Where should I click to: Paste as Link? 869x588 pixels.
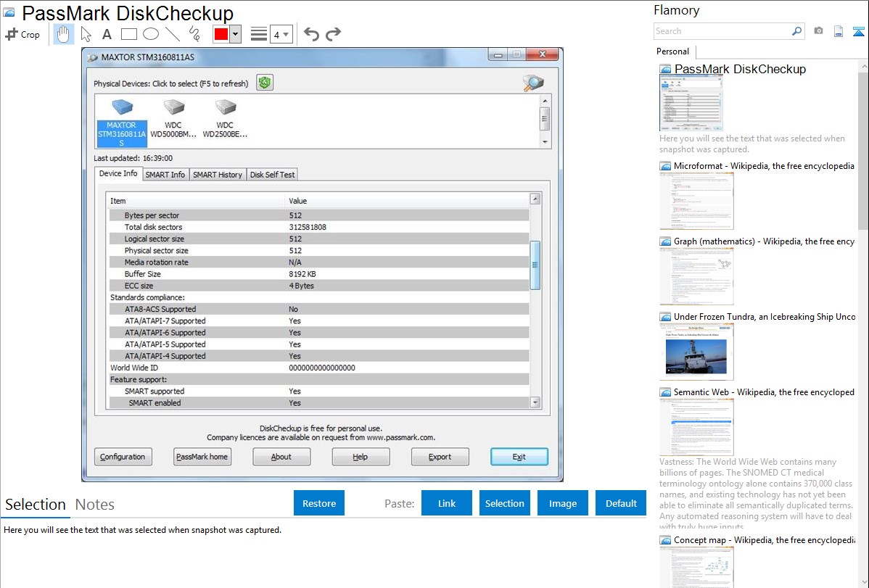(x=447, y=503)
